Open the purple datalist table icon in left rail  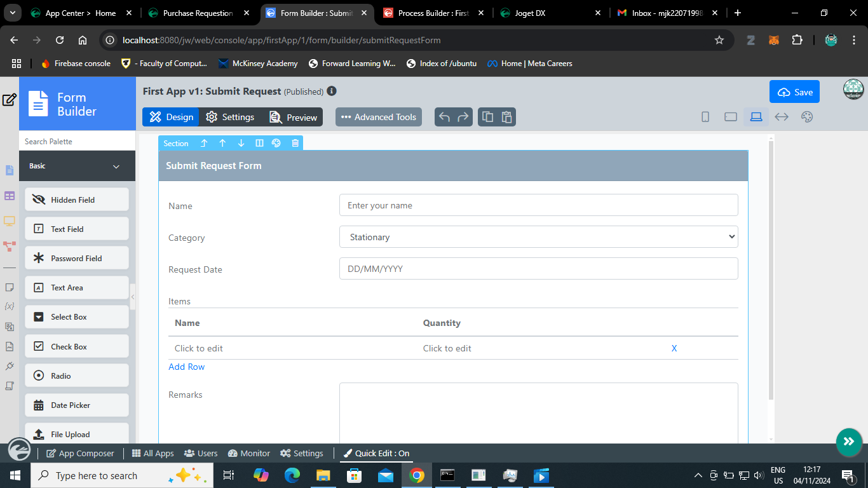click(10, 196)
